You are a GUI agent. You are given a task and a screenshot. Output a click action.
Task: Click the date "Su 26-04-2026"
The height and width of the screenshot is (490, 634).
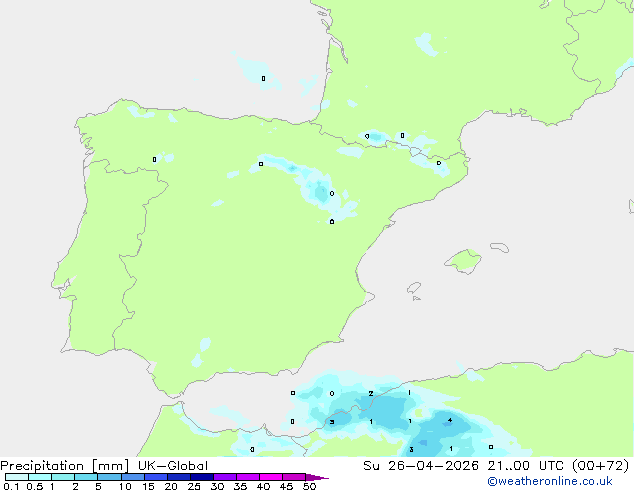point(421,465)
